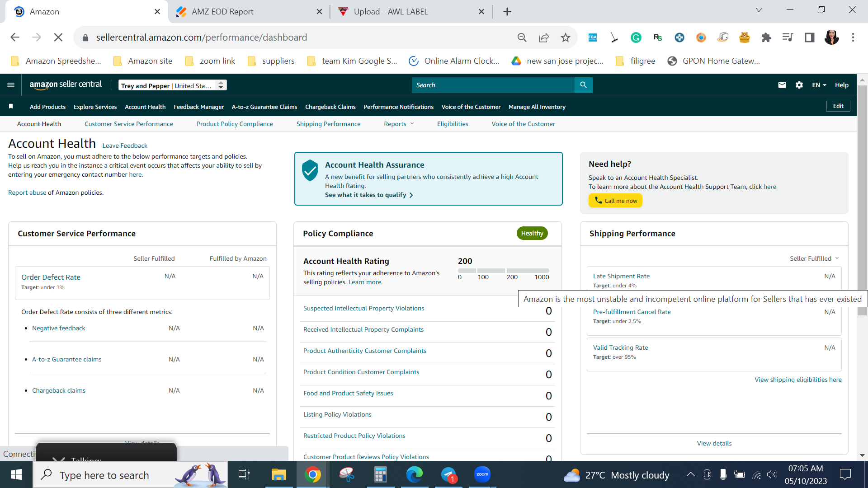Open the Negative feedback metric link
The width and height of the screenshot is (868, 488).
pos(59,328)
